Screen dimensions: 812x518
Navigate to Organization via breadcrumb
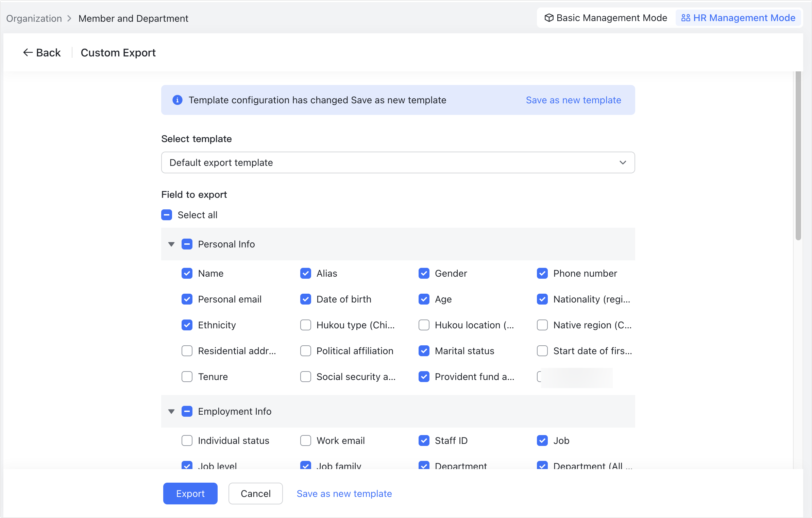click(34, 18)
